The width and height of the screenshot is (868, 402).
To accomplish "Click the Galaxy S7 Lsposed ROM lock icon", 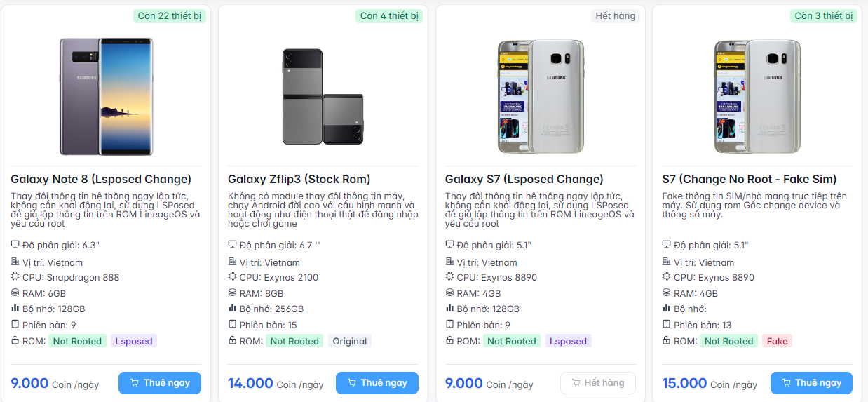I will [x=450, y=340].
